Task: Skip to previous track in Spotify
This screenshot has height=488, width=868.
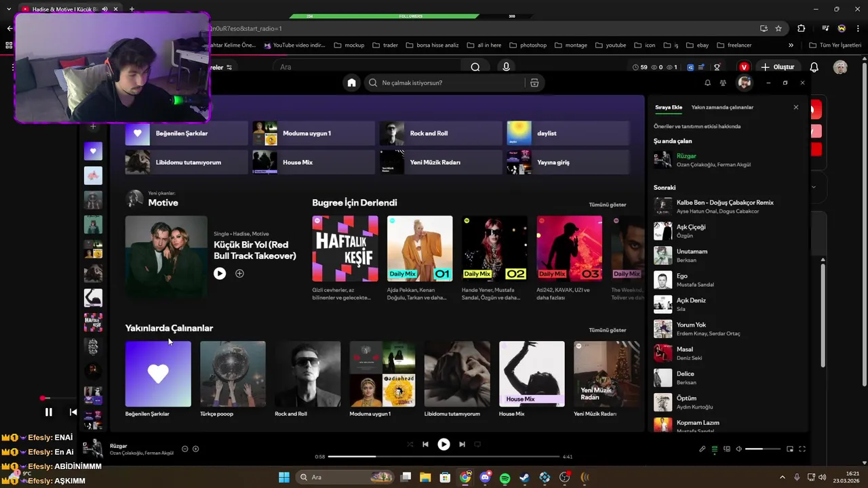Action: (x=425, y=445)
